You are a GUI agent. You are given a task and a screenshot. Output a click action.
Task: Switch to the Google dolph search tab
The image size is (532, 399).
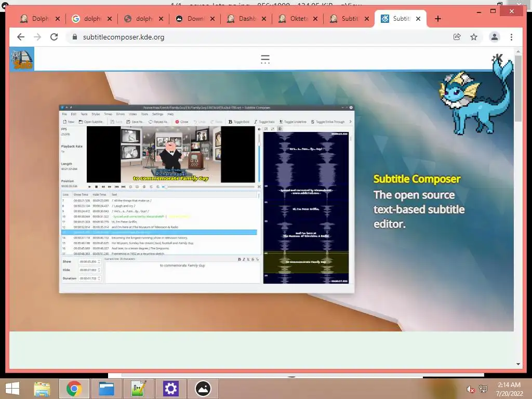87,19
